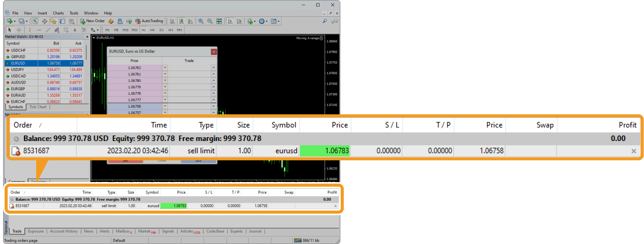Select the equidistant channel tool
The width and height of the screenshot is (644, 244).
[x=57, y=30]
